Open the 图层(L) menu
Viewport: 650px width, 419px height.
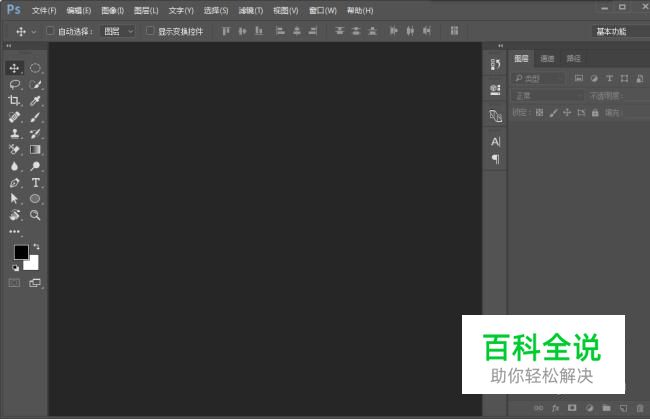(146, 11)
